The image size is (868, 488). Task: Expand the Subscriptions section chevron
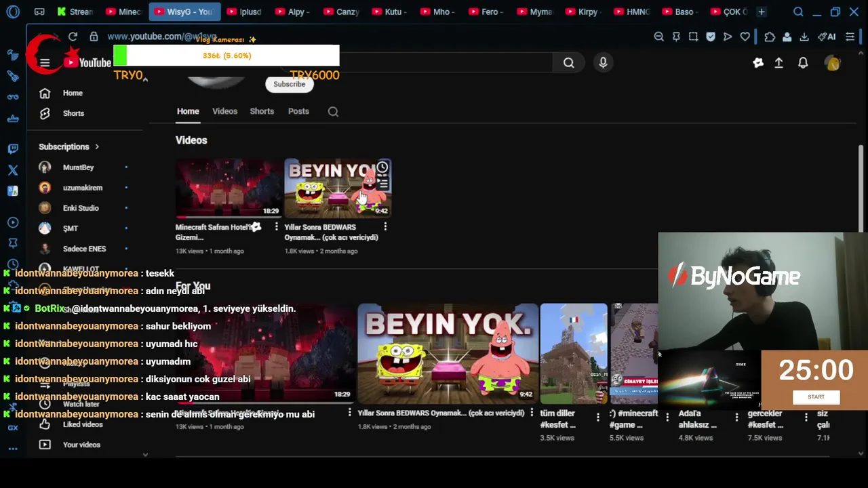pyautogui.click(x=97, y=146)
